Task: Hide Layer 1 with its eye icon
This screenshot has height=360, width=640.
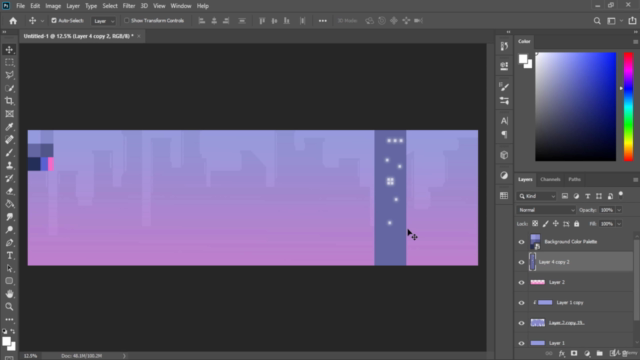Action: 521,343
